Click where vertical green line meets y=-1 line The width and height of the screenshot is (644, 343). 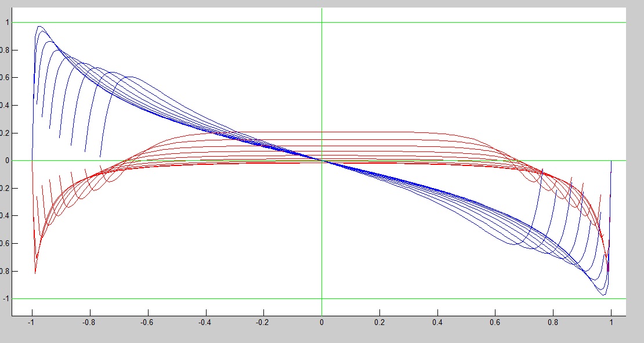[321, 299]
